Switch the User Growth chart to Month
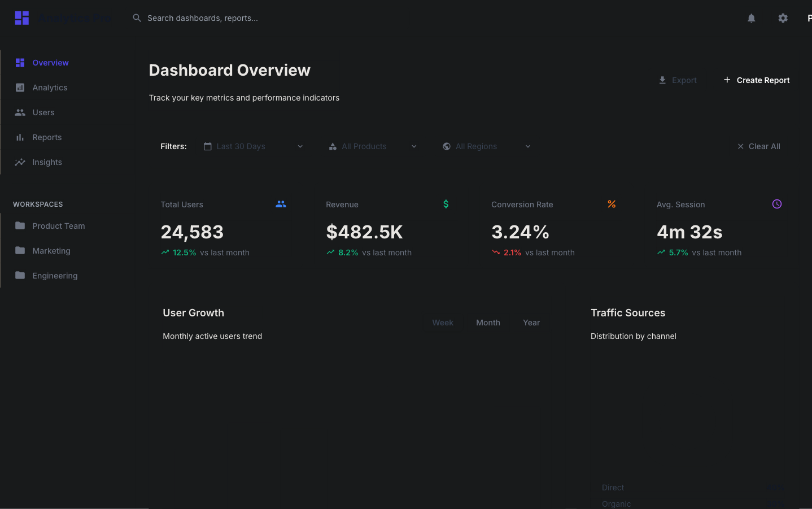 click(488, 323)
